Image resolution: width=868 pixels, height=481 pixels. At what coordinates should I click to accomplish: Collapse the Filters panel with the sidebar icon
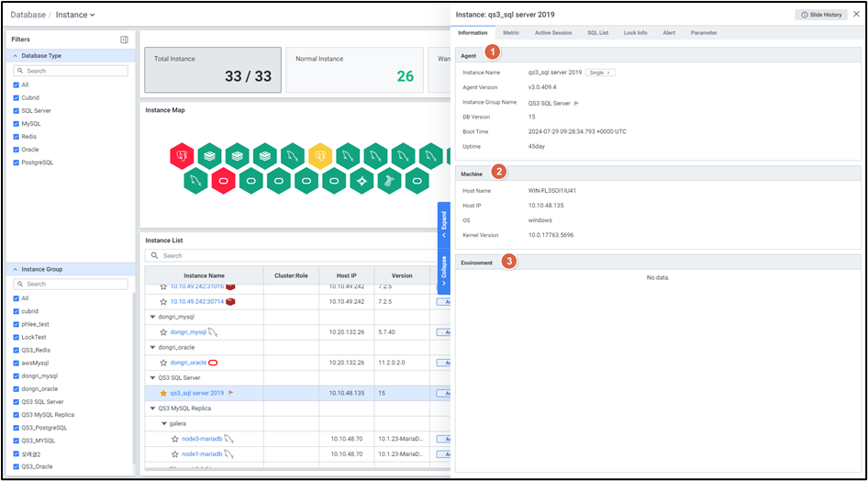pyautogui.click(x=124, y=39)
